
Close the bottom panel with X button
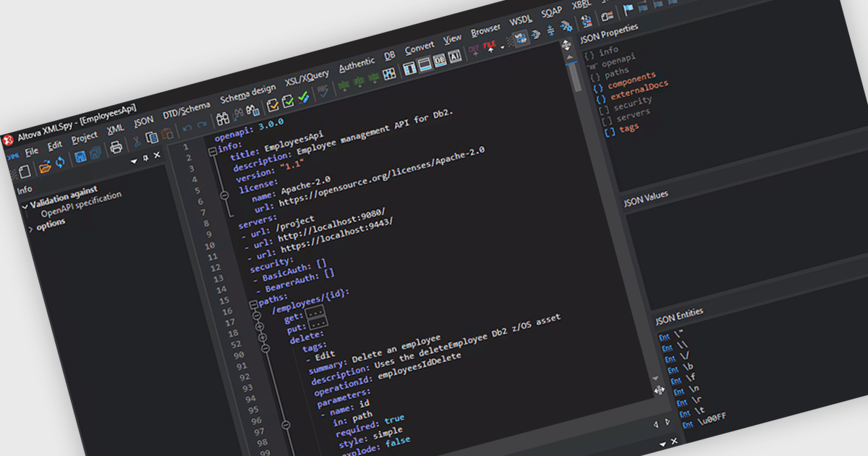point(673,441)
